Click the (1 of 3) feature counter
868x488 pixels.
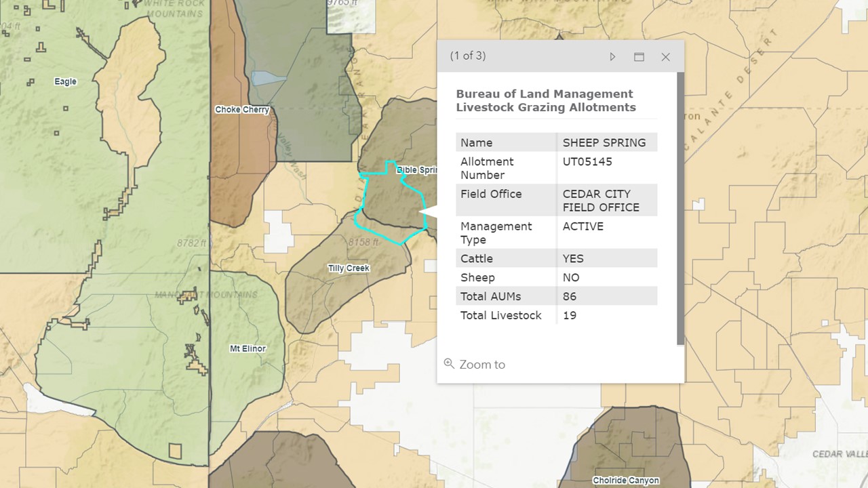(468, 56)
